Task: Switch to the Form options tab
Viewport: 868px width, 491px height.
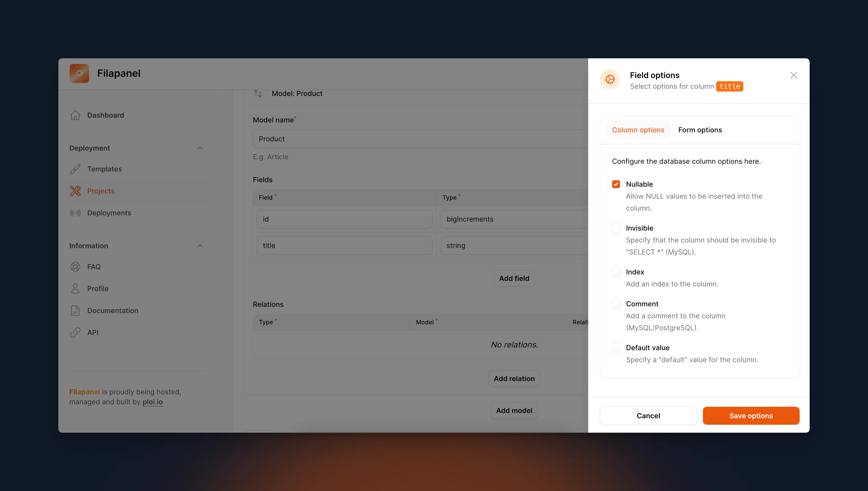Action: [700, 130]
